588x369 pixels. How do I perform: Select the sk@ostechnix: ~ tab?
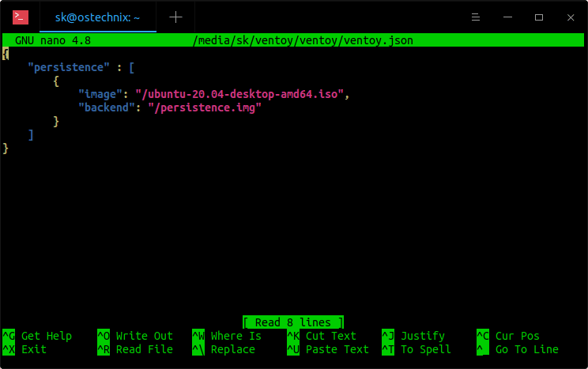(97, 17)
